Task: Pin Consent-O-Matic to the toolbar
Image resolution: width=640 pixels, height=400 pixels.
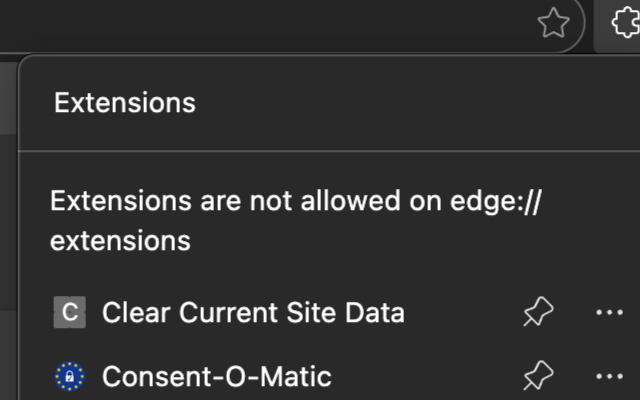Action: click(538, 377)
